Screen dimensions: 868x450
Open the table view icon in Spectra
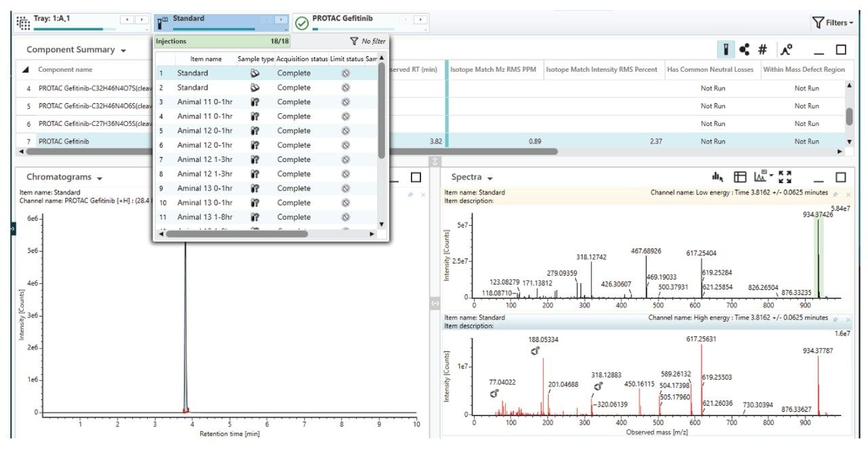pos(741,177)
